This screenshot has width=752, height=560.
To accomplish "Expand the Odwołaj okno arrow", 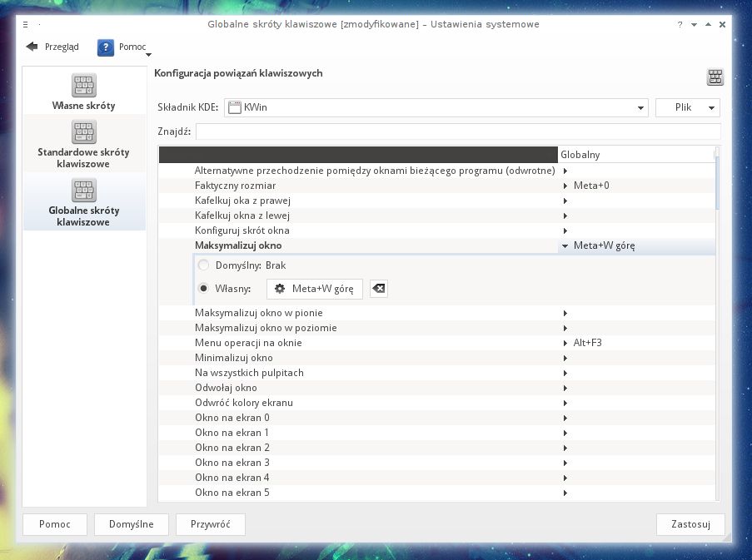I will click(565, 388).
